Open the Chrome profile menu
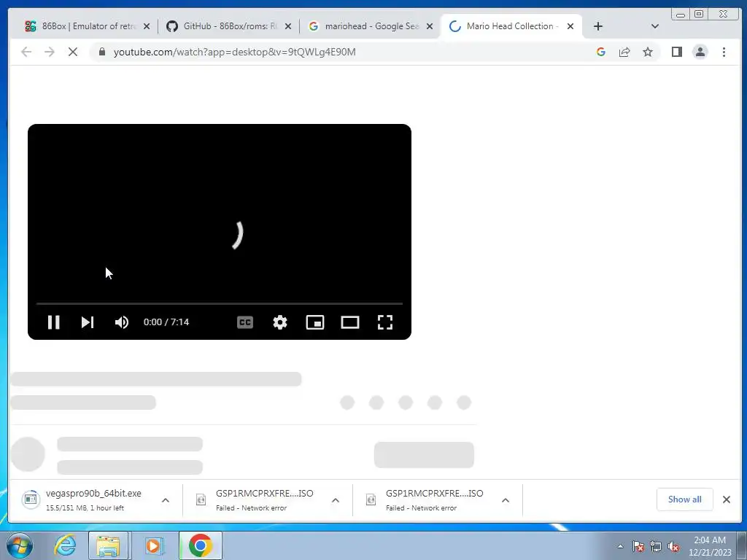747x560 pixels. 700,52
